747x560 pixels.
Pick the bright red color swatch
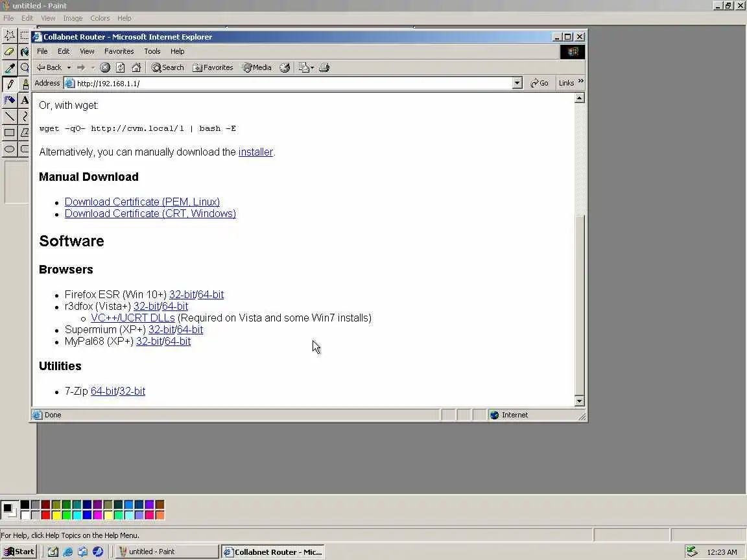[46, 515]
